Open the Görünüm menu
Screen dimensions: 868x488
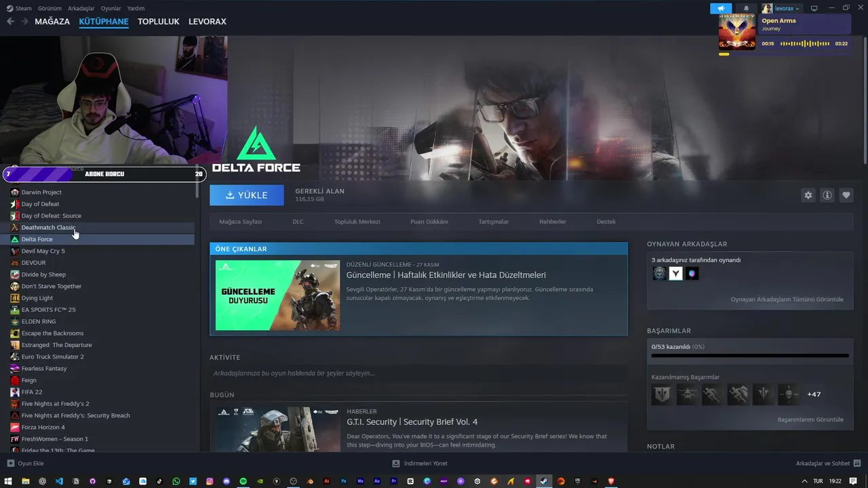[x=50, y=8]
